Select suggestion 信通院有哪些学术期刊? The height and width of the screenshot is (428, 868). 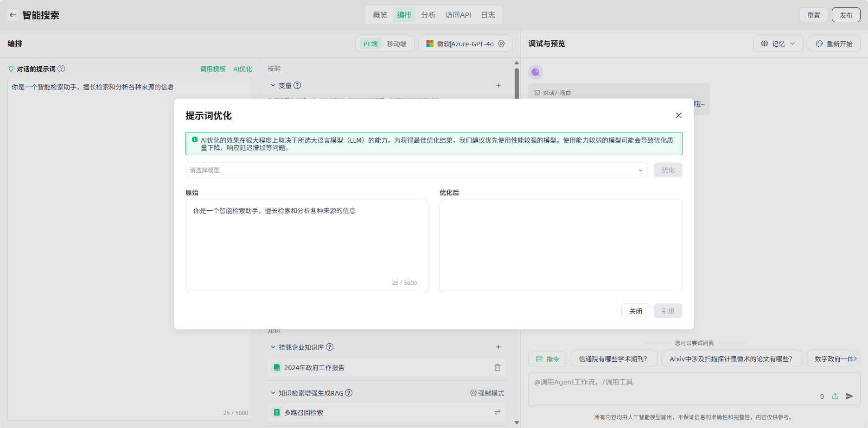click(x=614, y=359)
